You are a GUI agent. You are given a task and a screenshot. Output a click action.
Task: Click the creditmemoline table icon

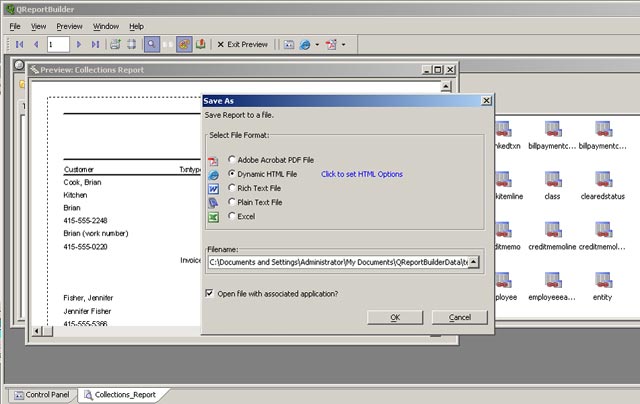[552, 230]
